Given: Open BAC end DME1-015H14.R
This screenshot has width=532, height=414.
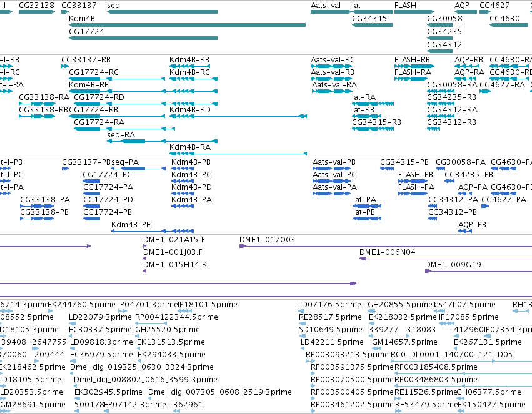Looking at the screenshot, I should (x=175, y=265).
